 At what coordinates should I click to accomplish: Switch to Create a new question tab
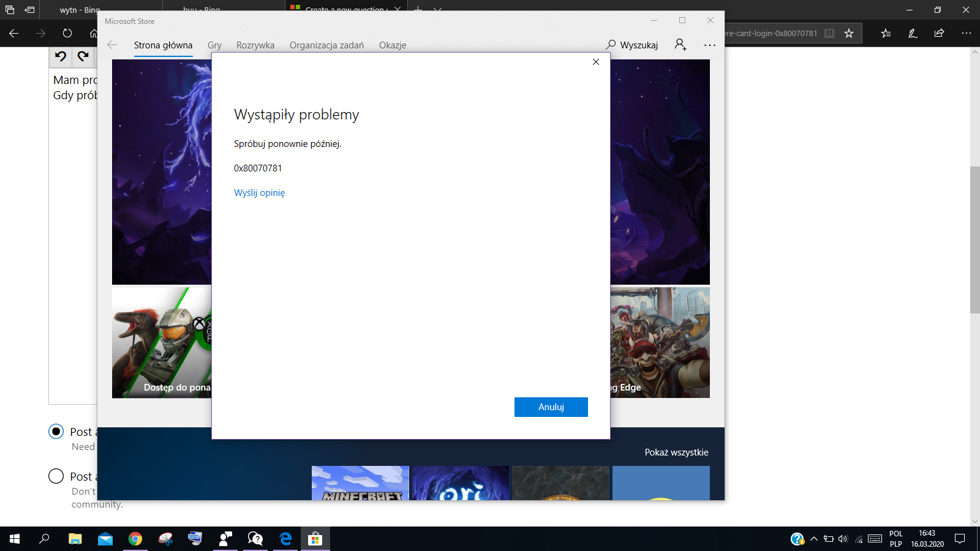click(346, 8)
